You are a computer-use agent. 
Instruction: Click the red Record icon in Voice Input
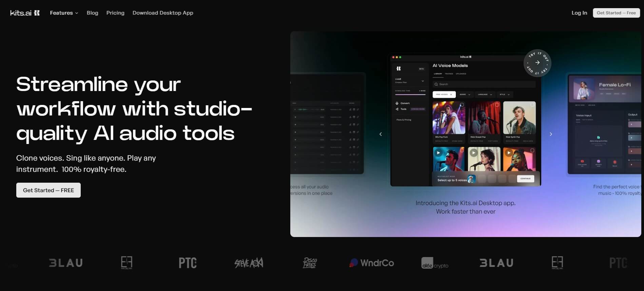click(x=614, y=162)
